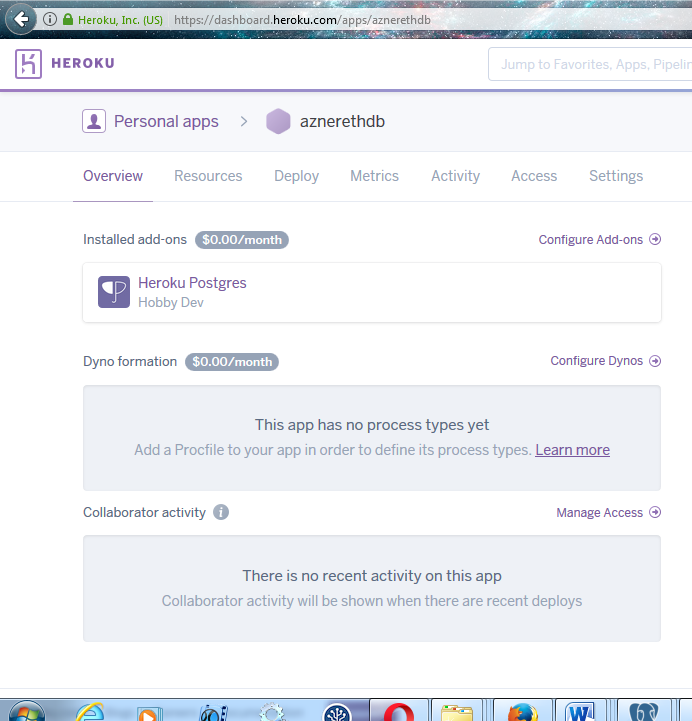Click the arrow icon beside Configure Dynos
The height and width of the screenshot is (721, 692).
655,361
